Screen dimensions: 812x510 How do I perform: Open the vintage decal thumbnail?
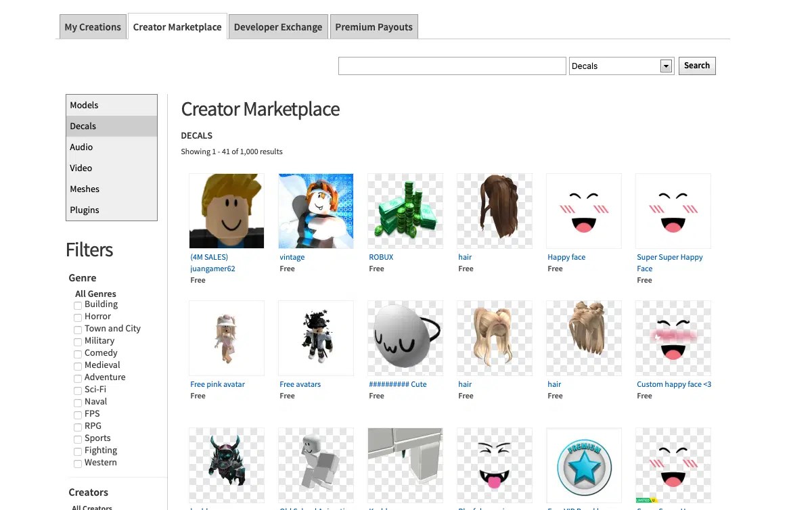316,211
